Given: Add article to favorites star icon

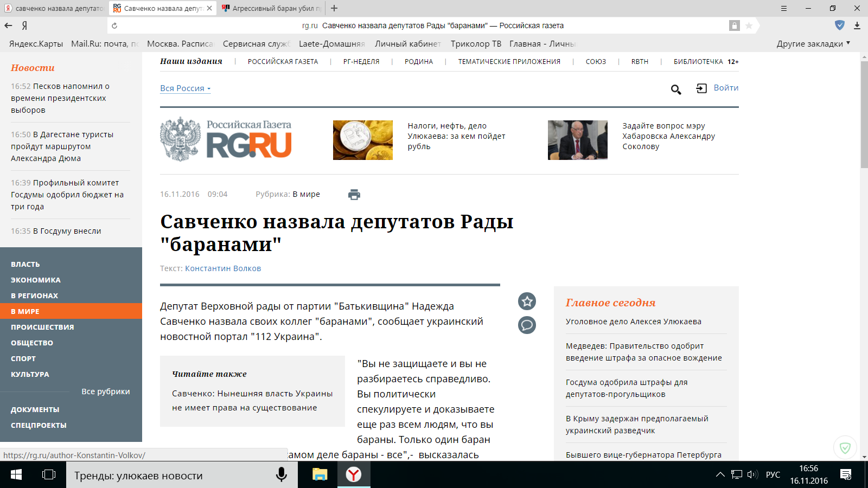Looking at the screenshot, I should click(527, 301).
